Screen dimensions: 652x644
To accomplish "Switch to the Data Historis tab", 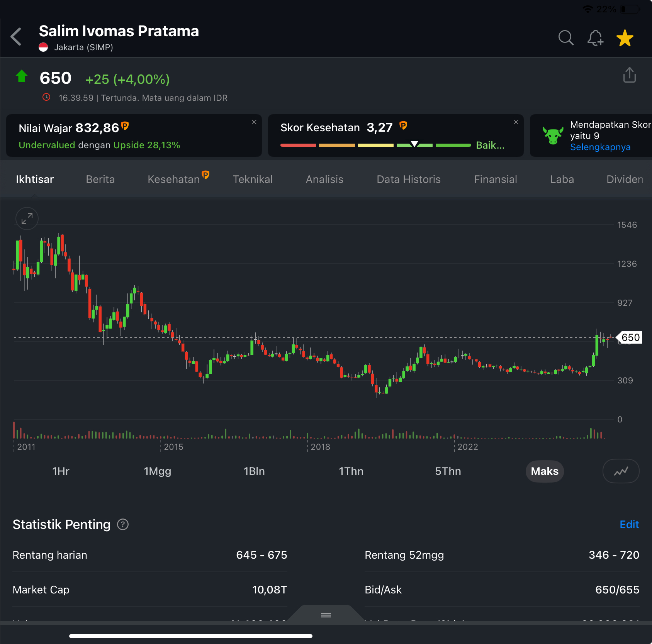I will (408, 179).
